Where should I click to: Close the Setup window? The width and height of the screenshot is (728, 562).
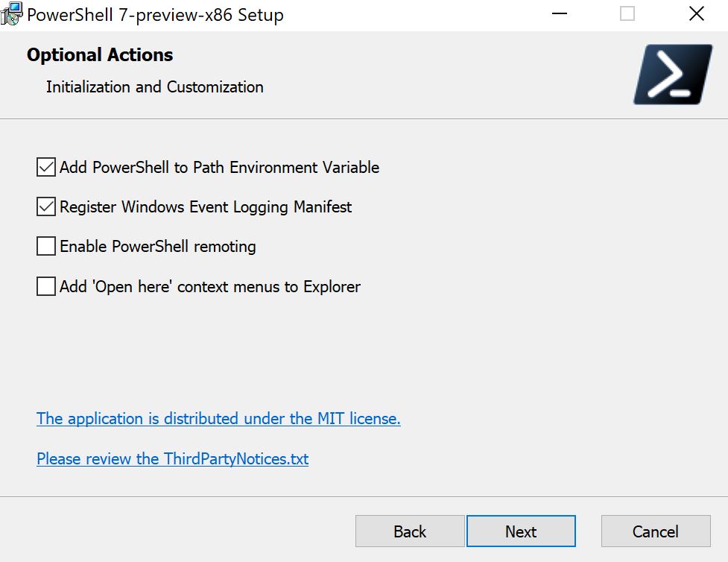click(x=697, y=14)
